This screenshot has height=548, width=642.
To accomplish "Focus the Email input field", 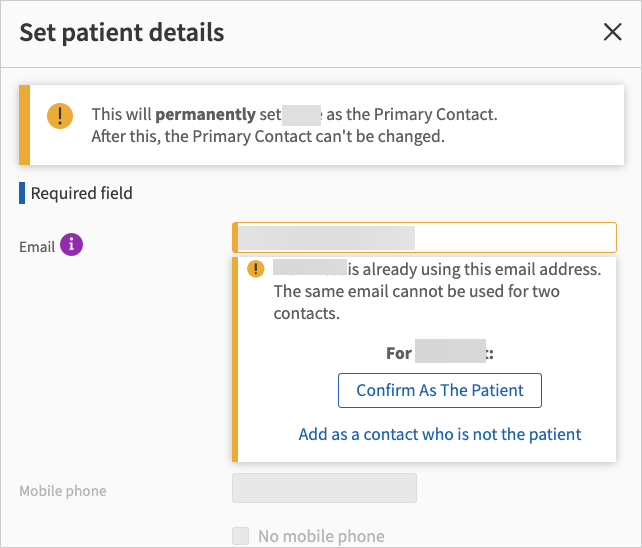I will [425, 238].
